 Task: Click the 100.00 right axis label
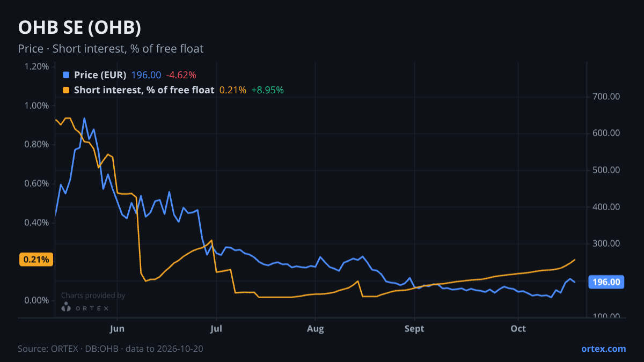pyautogui.click(x=606, y=316)
